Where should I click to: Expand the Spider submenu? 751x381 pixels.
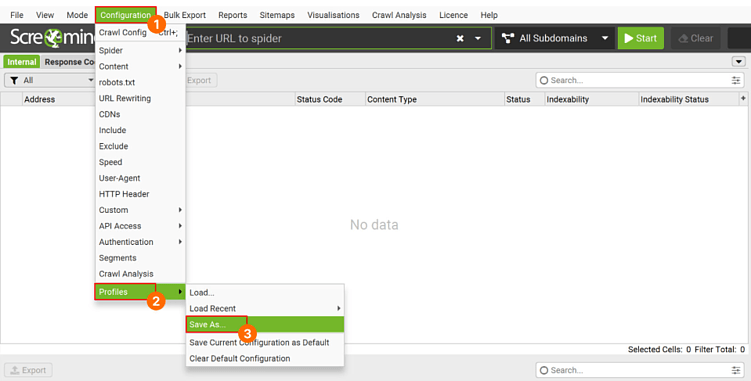(140, 50)
